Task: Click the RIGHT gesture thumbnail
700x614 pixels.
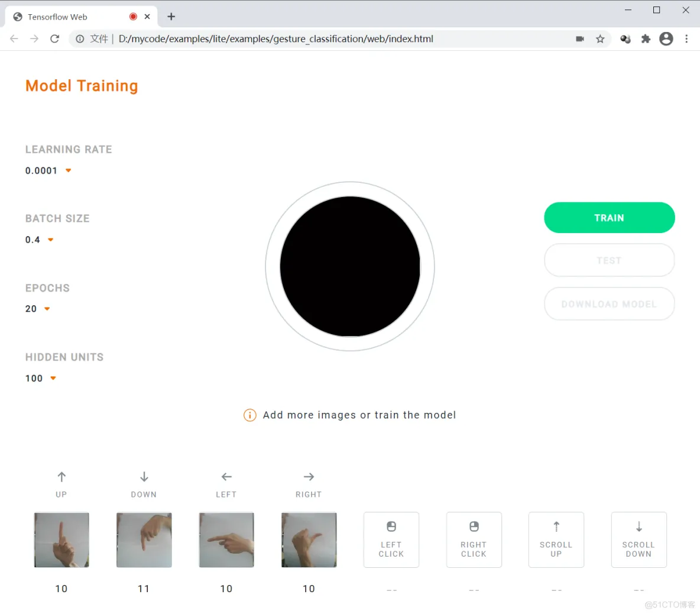Action: [x=309, y=540]
